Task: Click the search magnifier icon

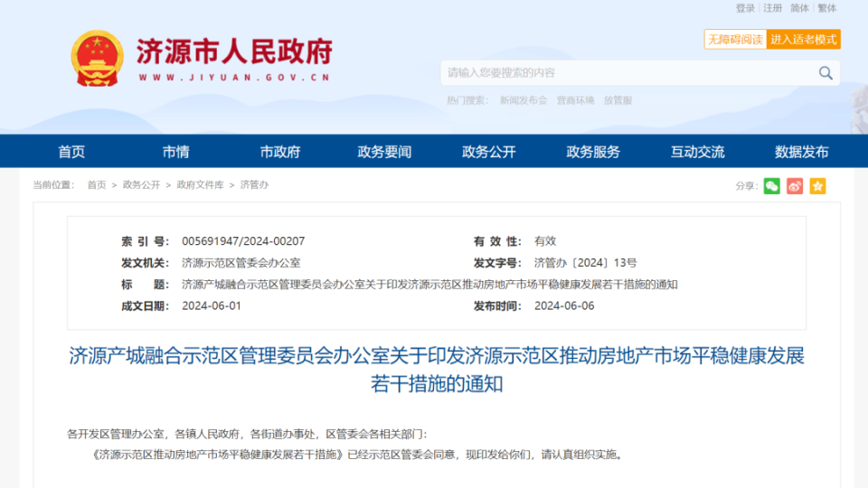Action: pos(826,73)
